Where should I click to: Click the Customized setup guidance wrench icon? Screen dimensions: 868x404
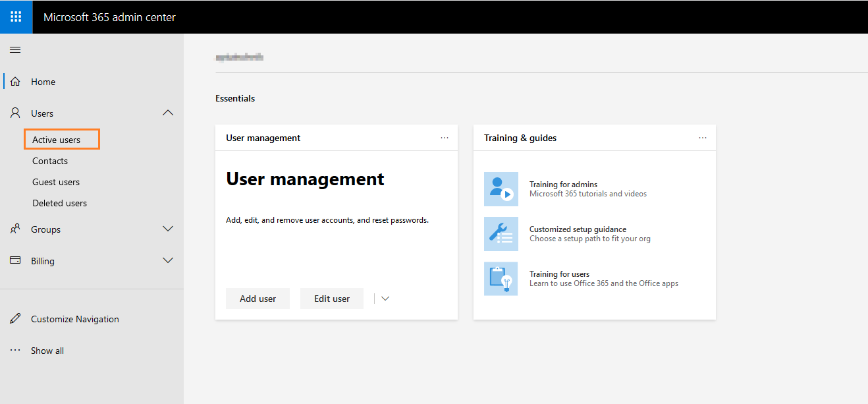coord(501,234)
